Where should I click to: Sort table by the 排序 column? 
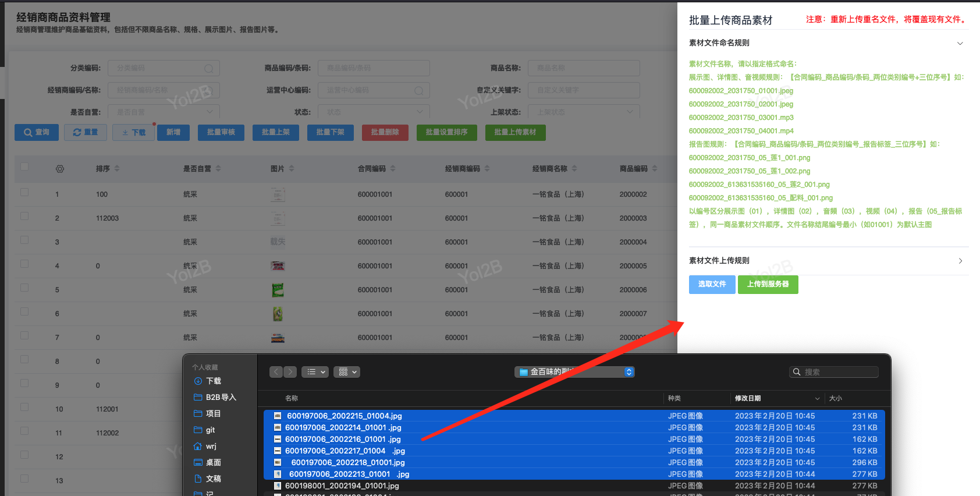pos(117,168)
